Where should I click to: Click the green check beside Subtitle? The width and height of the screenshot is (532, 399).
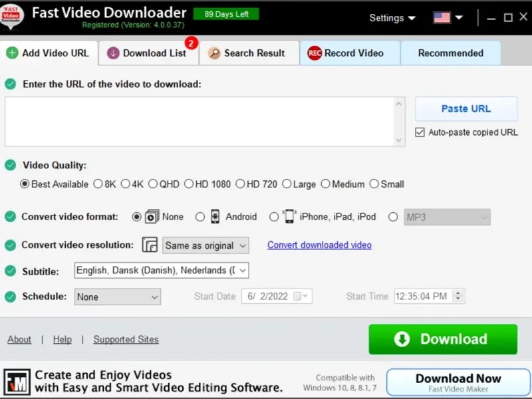coord(11,271)
